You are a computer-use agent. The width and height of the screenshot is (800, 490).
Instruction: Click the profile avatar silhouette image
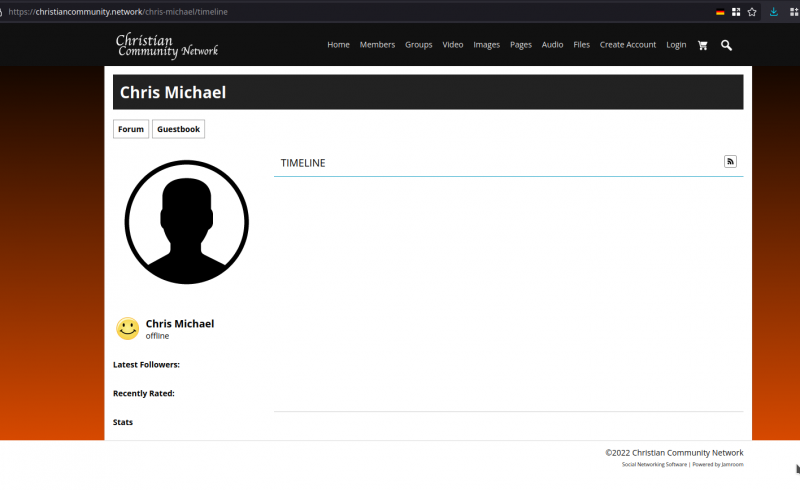pos(187,222)
